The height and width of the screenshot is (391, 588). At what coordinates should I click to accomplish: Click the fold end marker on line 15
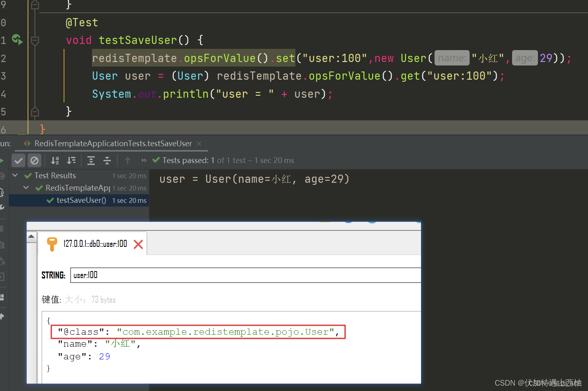click(35, 112)
